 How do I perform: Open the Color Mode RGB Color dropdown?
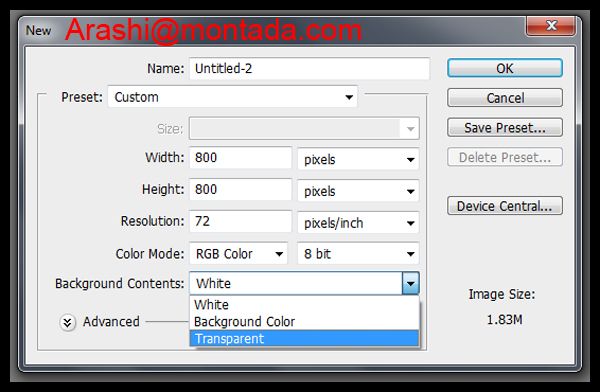click(x=238, y=254)
